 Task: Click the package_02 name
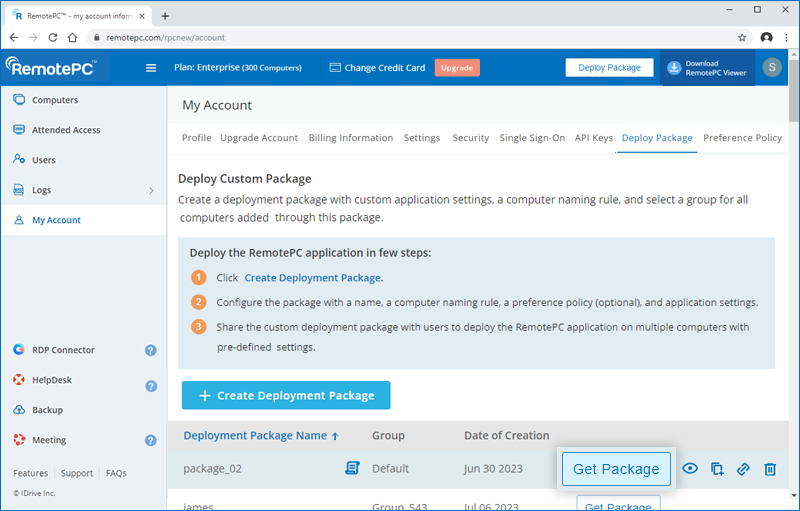point(212,469)
